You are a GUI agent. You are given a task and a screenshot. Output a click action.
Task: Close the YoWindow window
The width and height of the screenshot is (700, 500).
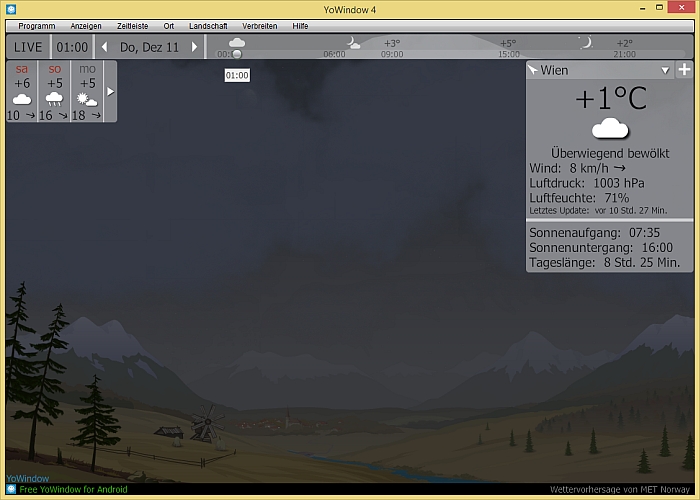point(681,7)
